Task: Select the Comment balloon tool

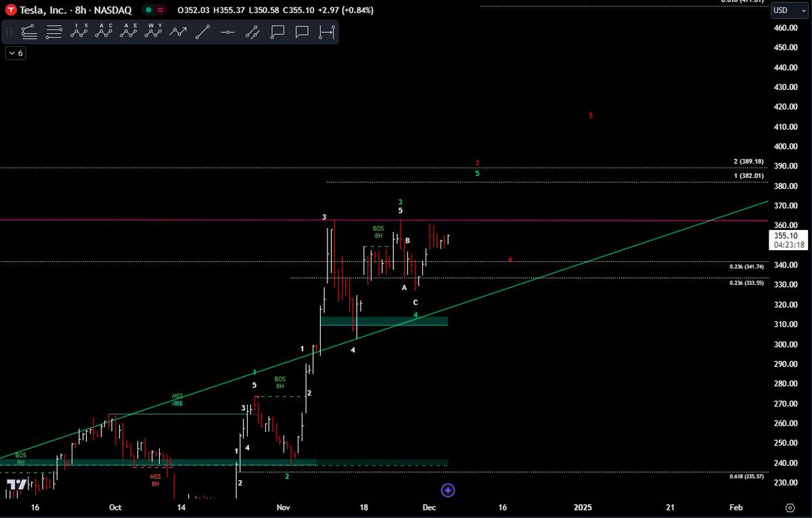Action: 302,31
